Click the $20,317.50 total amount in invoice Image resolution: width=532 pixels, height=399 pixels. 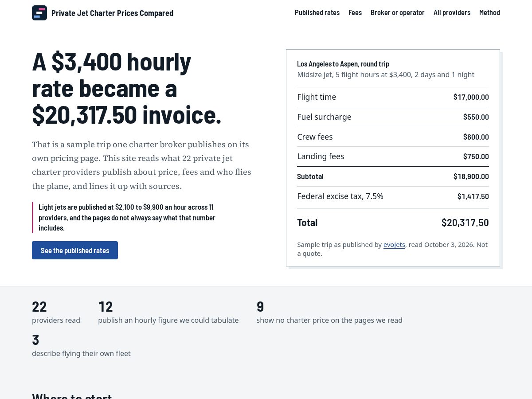pos(465,223)
